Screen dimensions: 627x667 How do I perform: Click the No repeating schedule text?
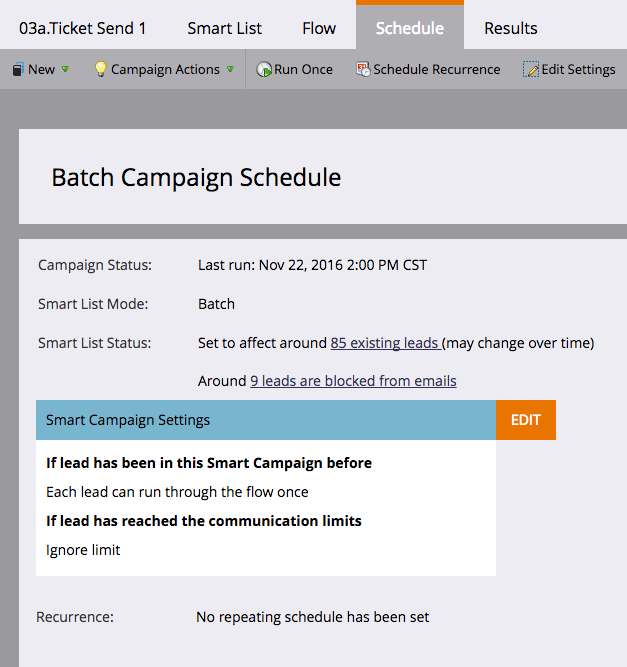(312, 617)
